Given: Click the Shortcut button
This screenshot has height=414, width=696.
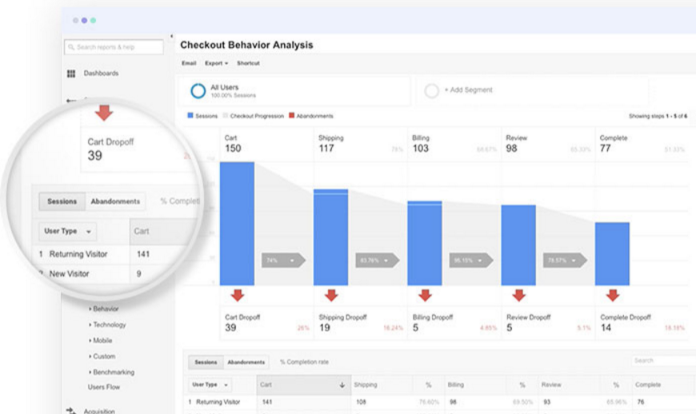Looking at the screenshot, I should [248, 63].
